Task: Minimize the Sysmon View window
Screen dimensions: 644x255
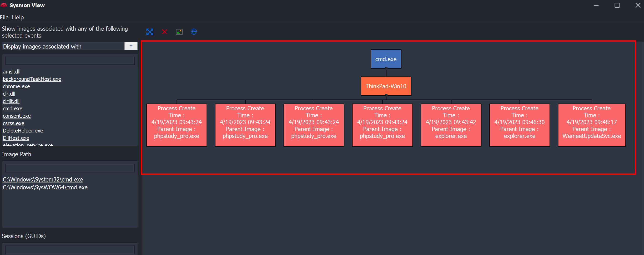Action: click(596, 5)
